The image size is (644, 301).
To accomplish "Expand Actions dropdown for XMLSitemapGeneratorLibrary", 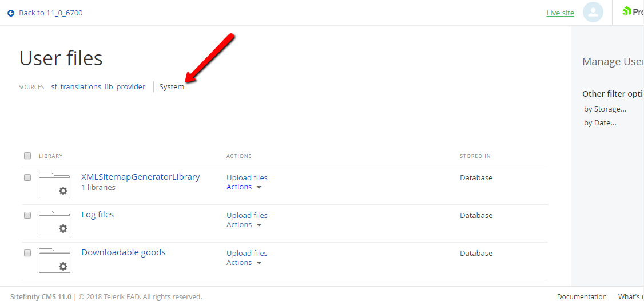I will (x=244, y=187).
